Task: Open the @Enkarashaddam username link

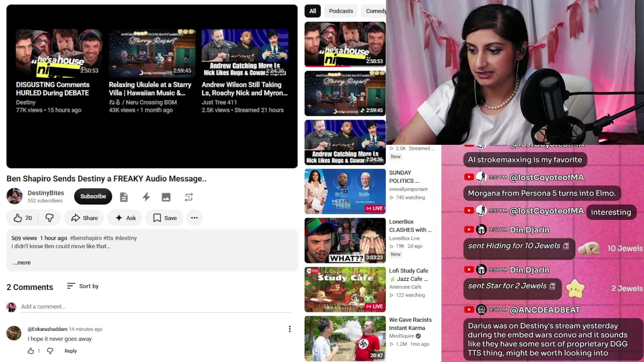Action: [x=47, y=329]
